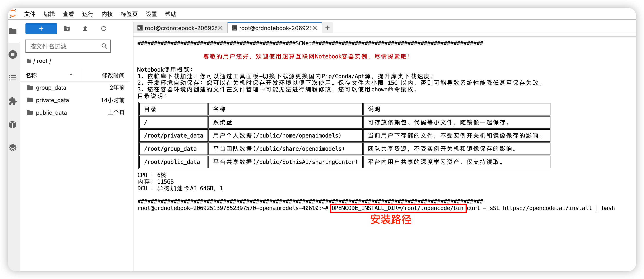Screen dimensions: 644x279
Task: Create a new folder
Action: point(67,29)
